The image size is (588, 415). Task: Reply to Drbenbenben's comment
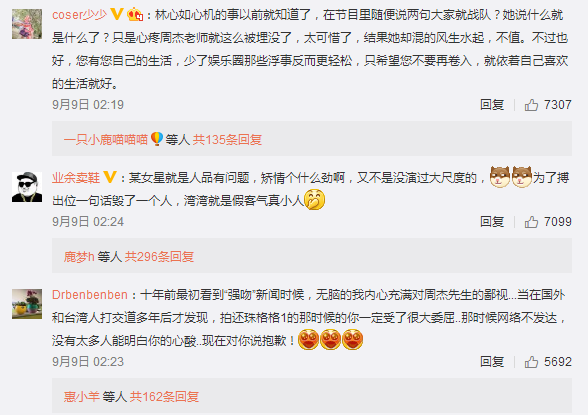coord(492,362)
